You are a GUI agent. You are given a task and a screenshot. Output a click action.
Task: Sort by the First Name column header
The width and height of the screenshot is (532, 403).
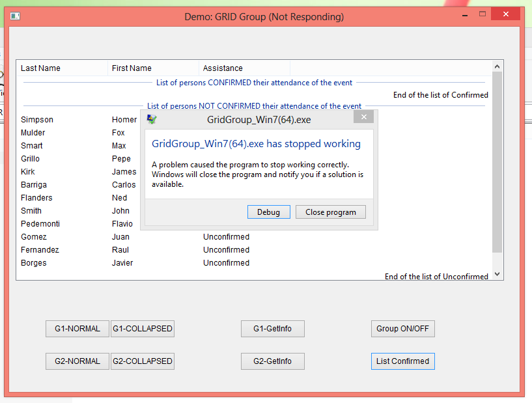[154, 68]
